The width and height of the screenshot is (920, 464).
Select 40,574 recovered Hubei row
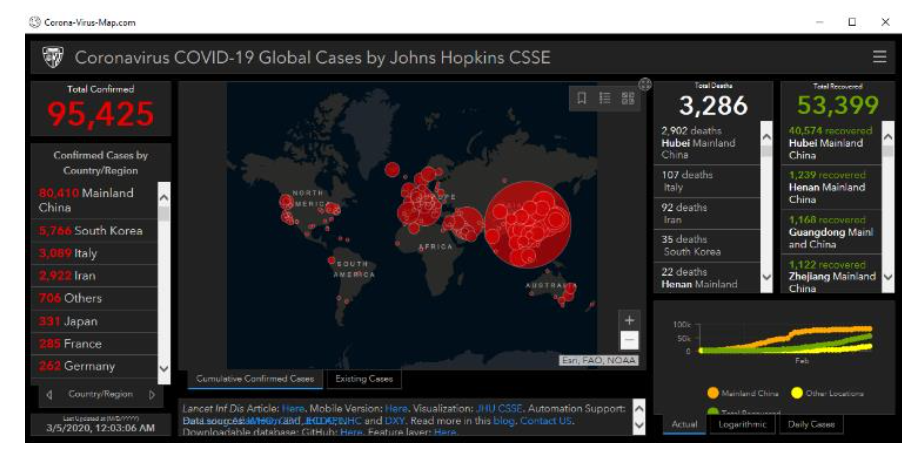(x=831, y=143)
